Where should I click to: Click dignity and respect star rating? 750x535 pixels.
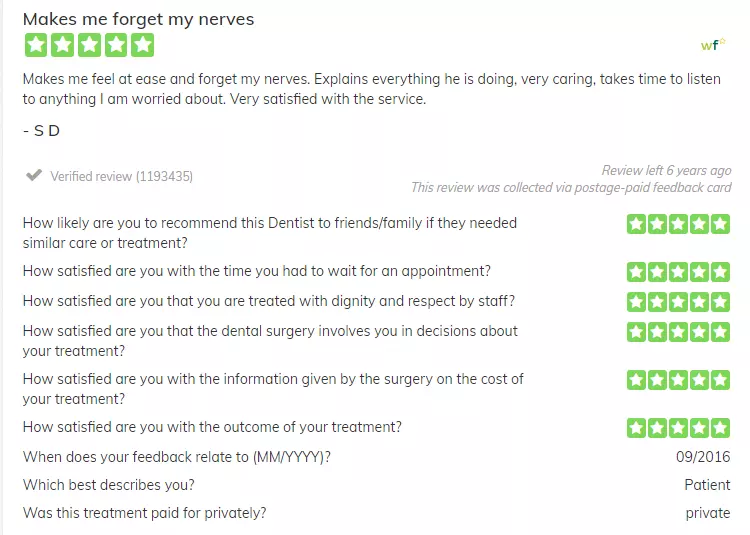(678, 302)
